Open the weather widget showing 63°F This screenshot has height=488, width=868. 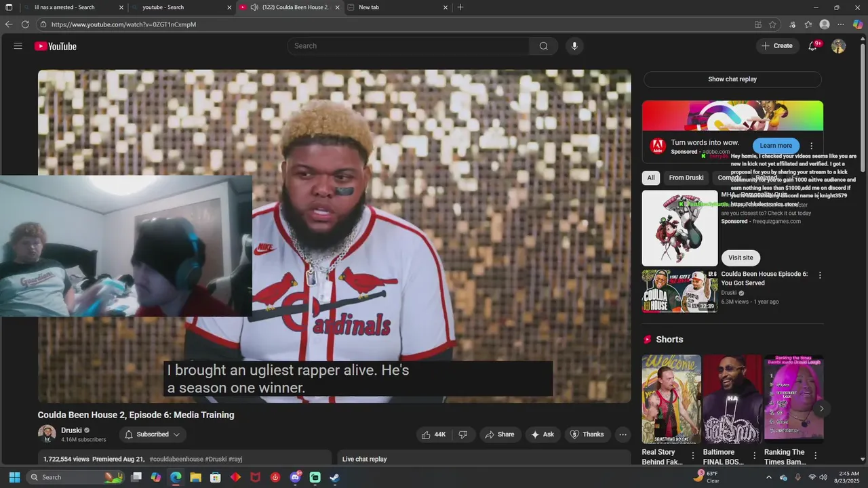click(x=706, y=477)
